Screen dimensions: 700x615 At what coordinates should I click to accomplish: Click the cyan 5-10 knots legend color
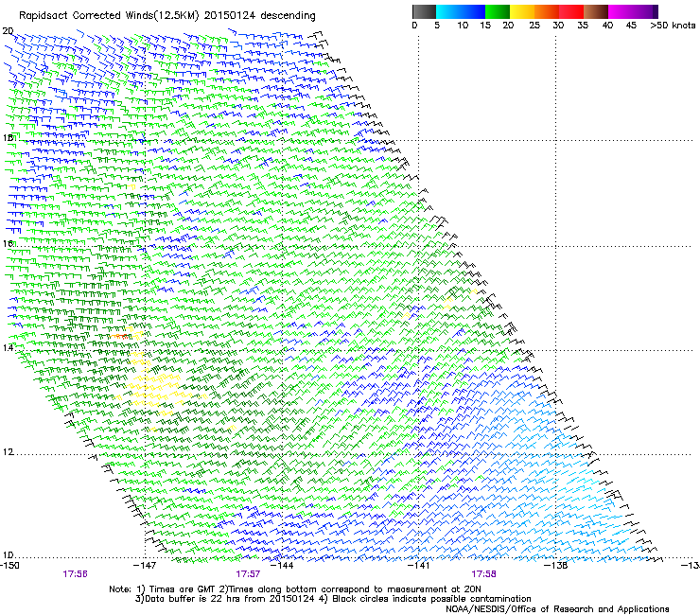pos(447,11)
